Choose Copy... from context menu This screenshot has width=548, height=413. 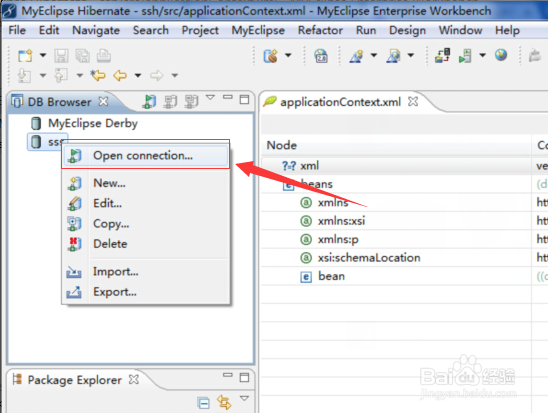pyautogui.click(x=145, y=224)
